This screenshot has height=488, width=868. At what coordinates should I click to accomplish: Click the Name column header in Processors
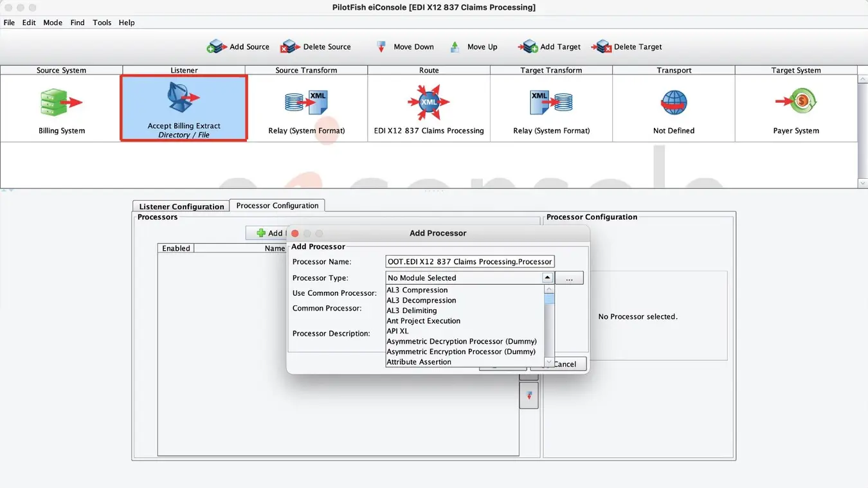pyautogui.click(x=275, y=248)
